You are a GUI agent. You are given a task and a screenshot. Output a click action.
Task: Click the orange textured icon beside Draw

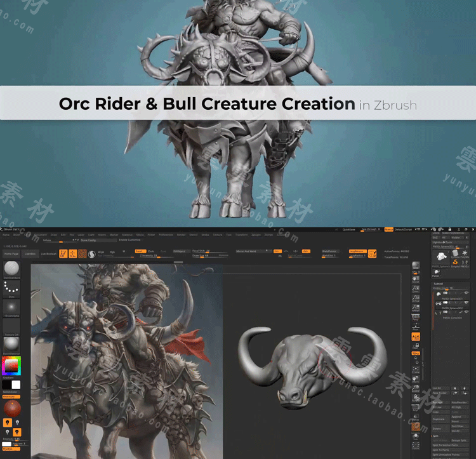83,254
